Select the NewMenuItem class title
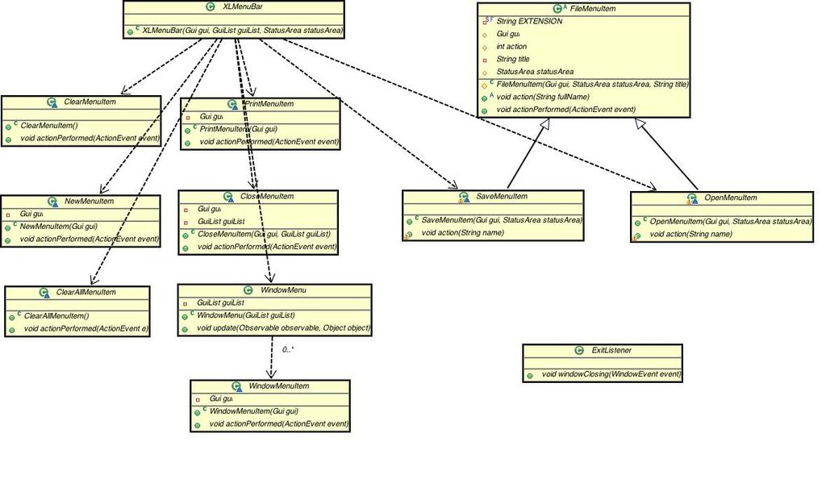 click(89, 201)
